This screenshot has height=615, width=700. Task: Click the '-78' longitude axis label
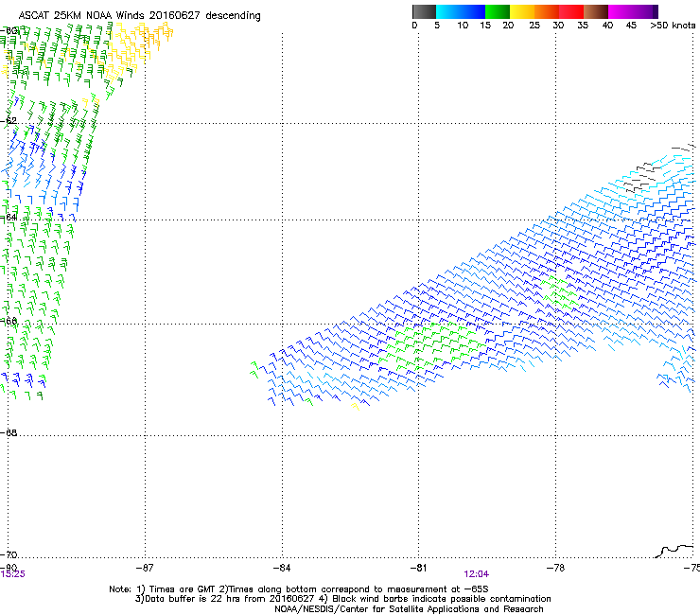pos(555,568)
